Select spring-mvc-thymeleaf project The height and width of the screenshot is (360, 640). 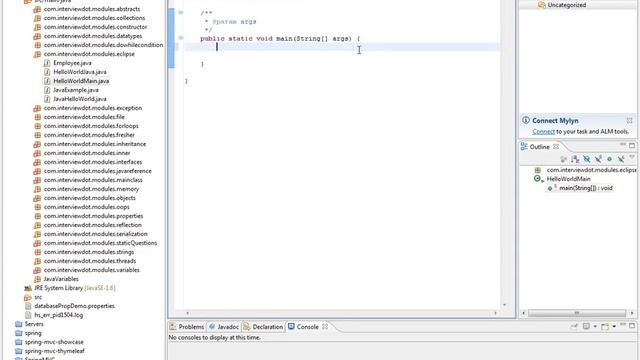[x=54, y=351]
